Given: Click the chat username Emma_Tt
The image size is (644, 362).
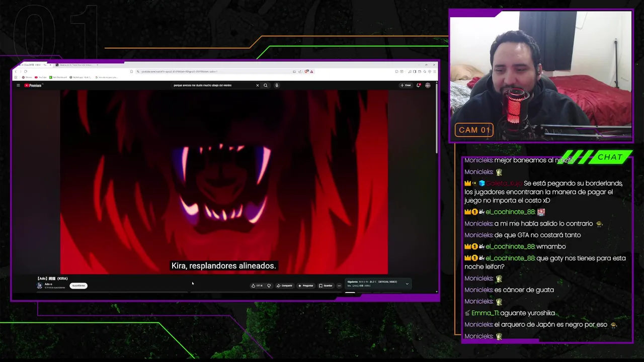Looking at the screenshot, I should tap(485, 313).
